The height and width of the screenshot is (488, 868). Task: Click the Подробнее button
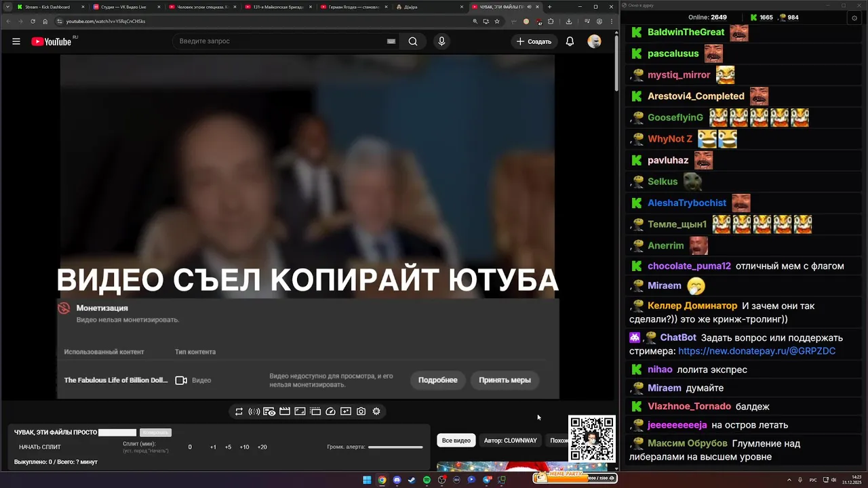[437, 380]
